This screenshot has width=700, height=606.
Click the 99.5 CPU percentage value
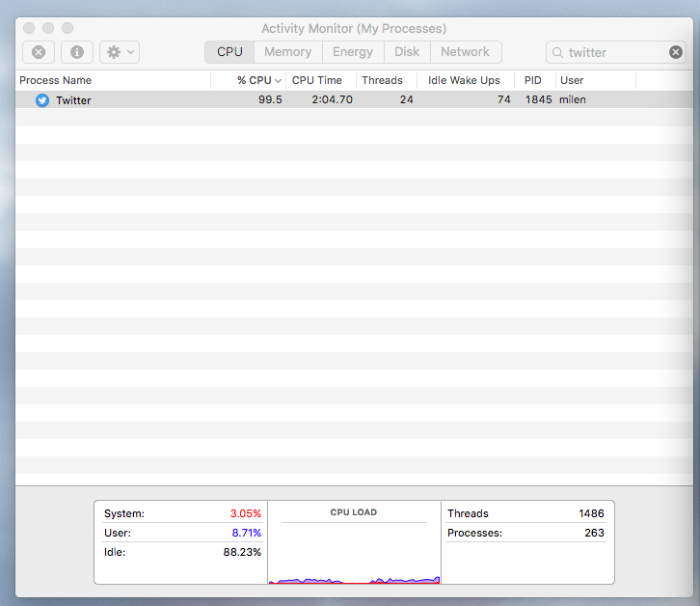click(270, 99)
